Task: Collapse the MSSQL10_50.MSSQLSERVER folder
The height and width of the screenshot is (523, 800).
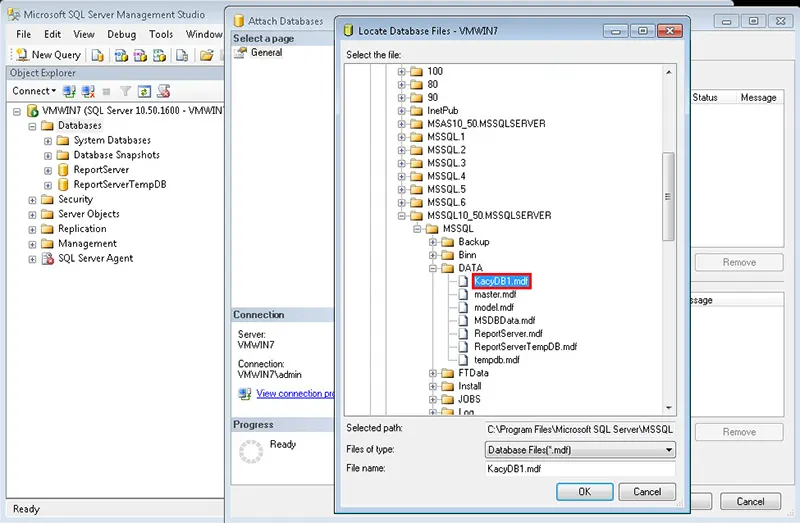Action: pyautogui.click(x=402, y=216)
